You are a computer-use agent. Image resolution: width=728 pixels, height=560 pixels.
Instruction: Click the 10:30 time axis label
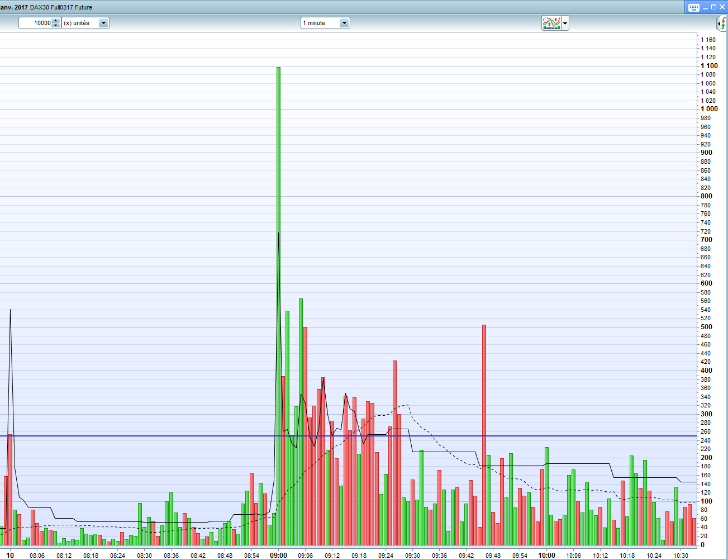tap(681, 556)
